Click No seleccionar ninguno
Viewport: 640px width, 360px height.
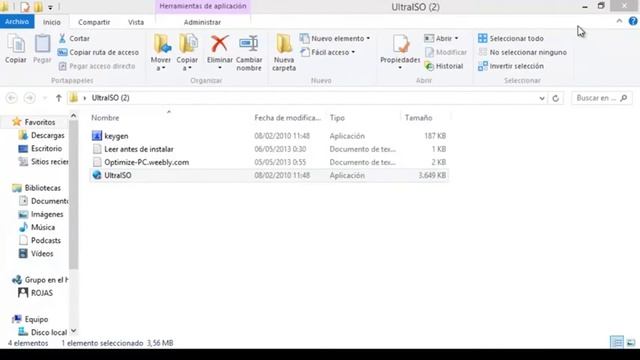[x=522, y=52]
